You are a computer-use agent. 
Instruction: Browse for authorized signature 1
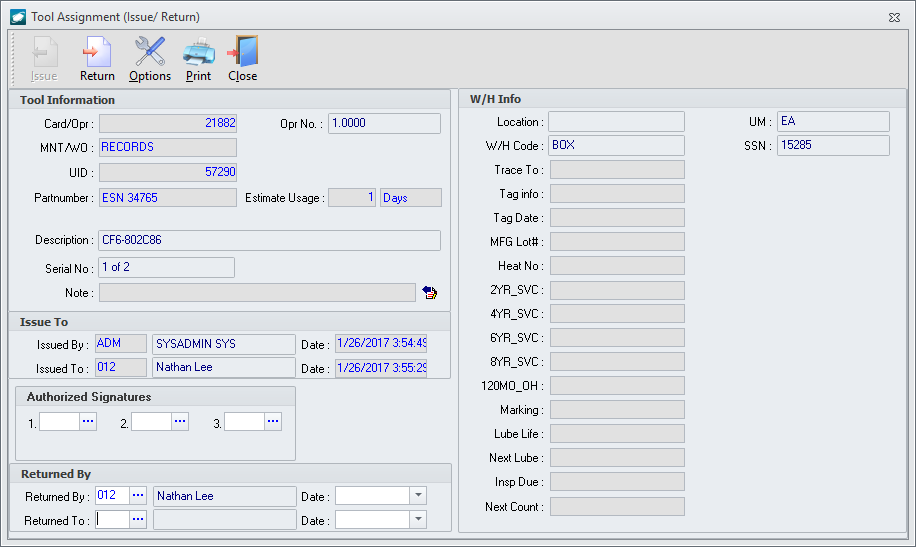coord(88,421)
